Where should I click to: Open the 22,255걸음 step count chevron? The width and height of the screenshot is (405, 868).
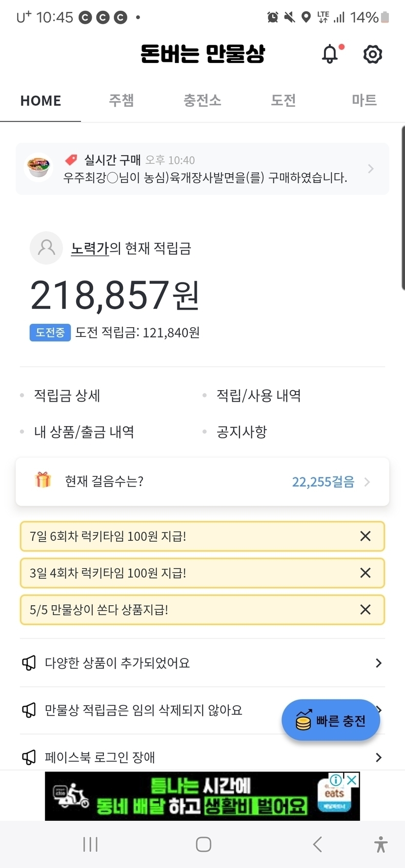tap(367, 482)
